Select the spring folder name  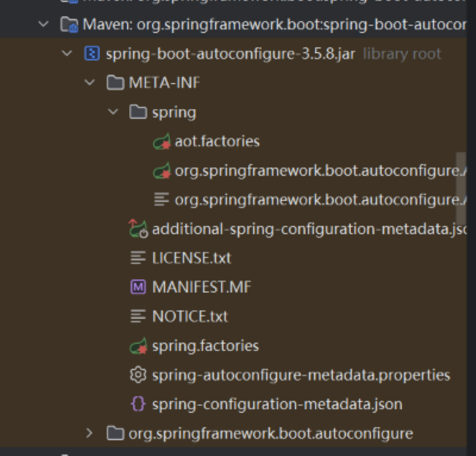pos(174,113)
